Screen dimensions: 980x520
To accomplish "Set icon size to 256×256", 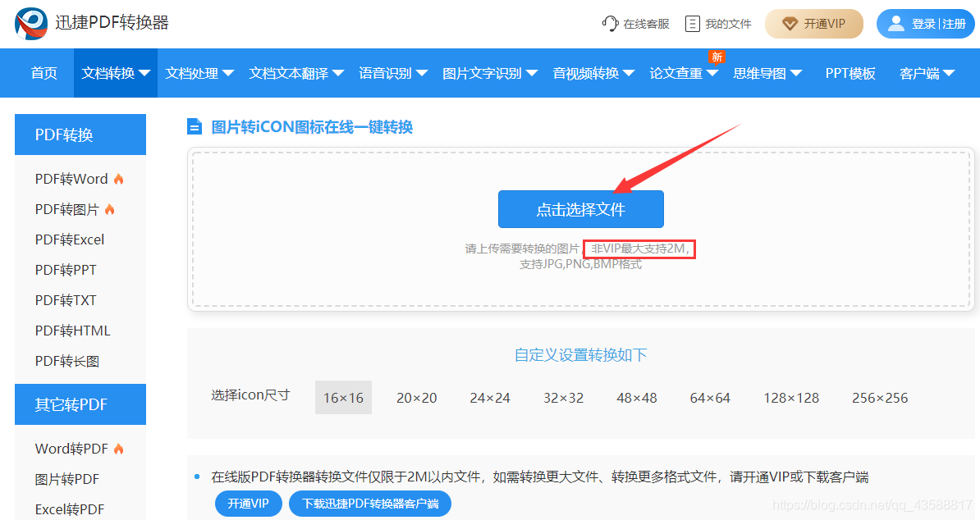I will 880,398.
